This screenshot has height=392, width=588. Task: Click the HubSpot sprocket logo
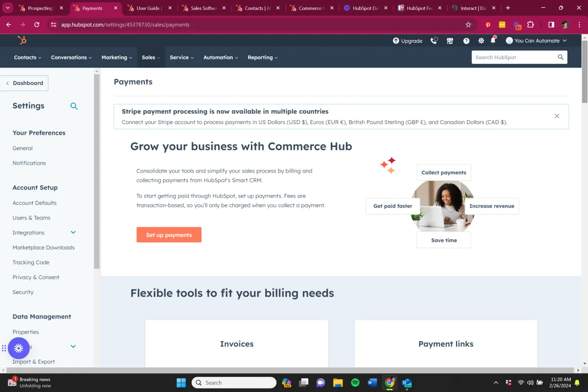(x=22, y=41)
